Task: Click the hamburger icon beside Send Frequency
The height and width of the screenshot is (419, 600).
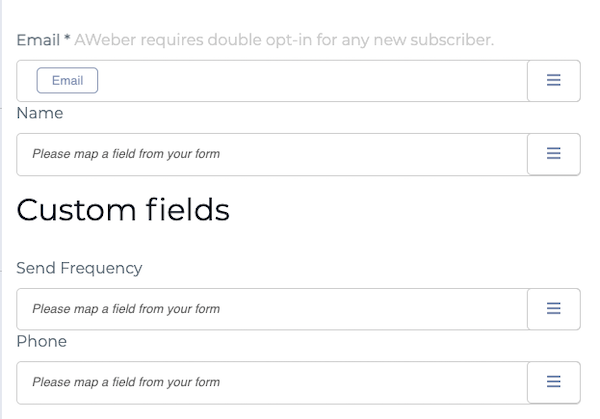Action: point(553,309)
